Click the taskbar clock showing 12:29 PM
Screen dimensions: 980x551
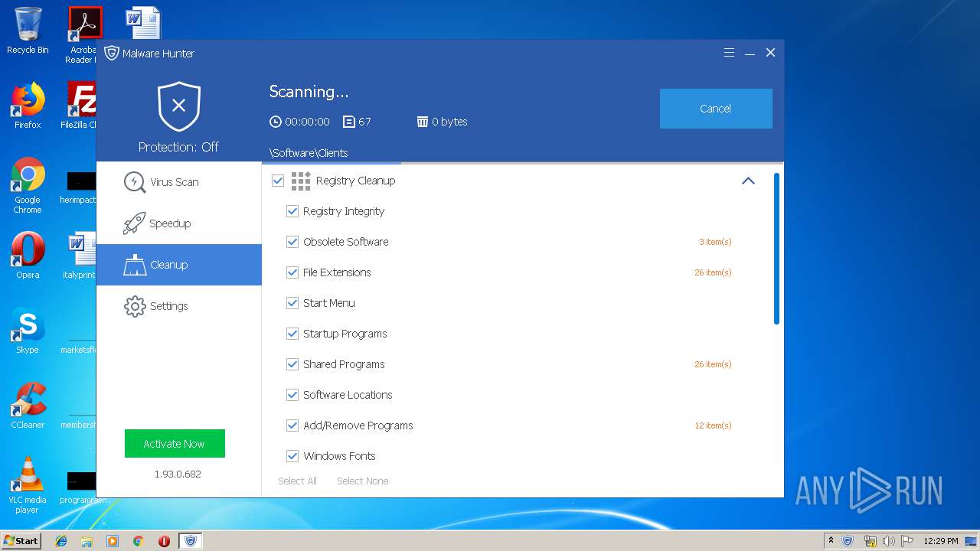pyautogui.click(x=940, y=541)
